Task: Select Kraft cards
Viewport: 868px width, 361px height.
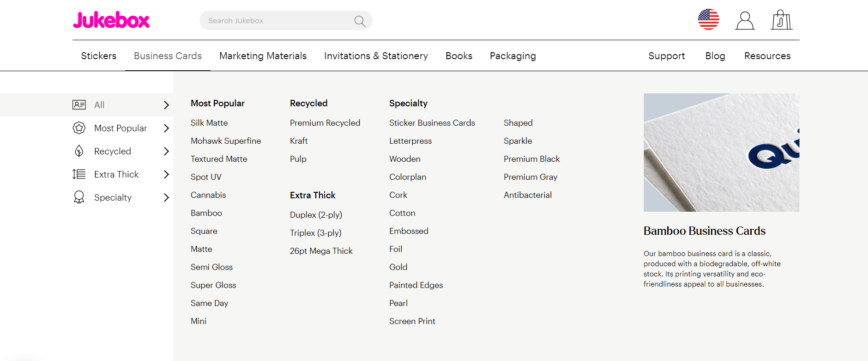Action: [299, 141]
